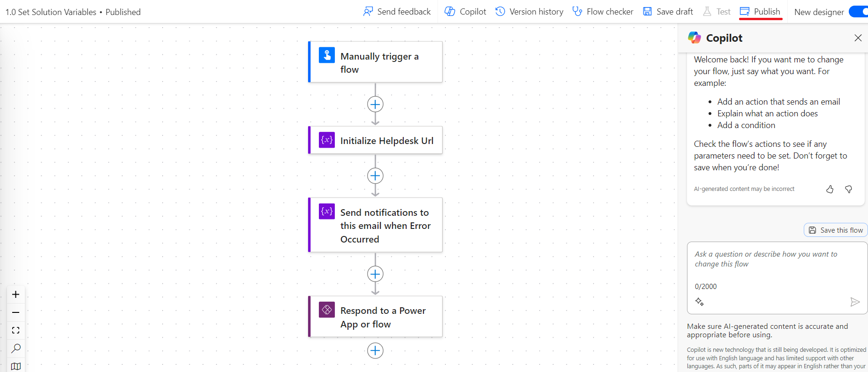Click the fit to screen icon
The height and width of the screenshot is (372, 868).
pyautogui.click(x=15, y=330)
